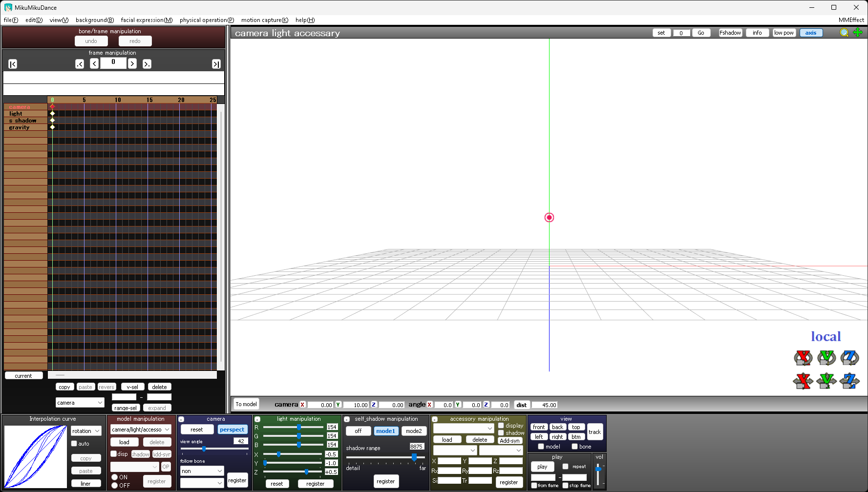Go to next keyframe button
This screenshot has width=868, height=492.
147,64
